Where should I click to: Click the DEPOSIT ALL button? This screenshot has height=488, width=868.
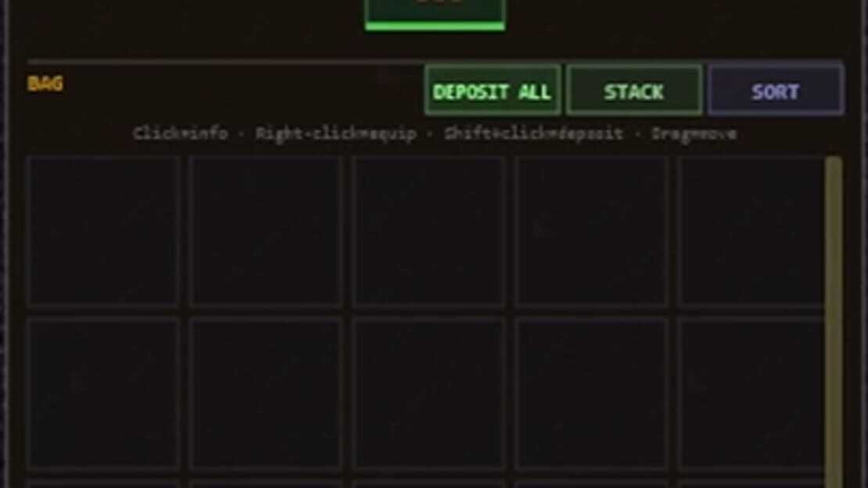493,90
